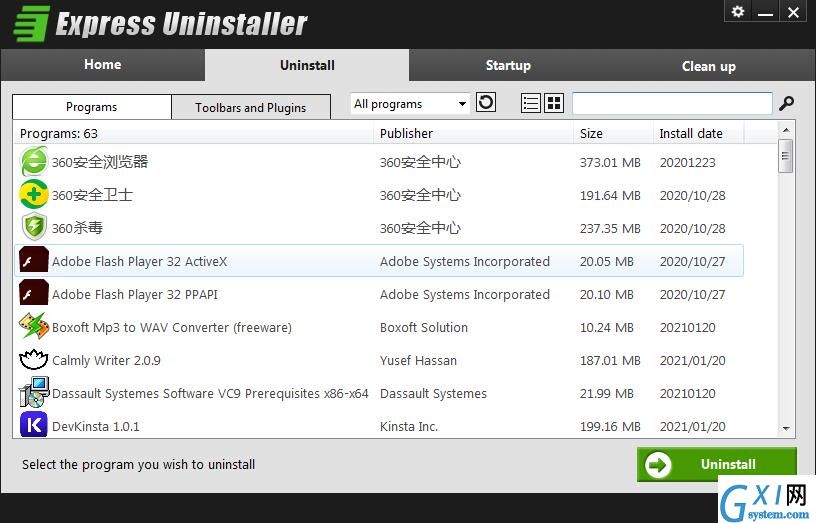Switch to Toolbars and Plugins sub-tab

point(251,107)
